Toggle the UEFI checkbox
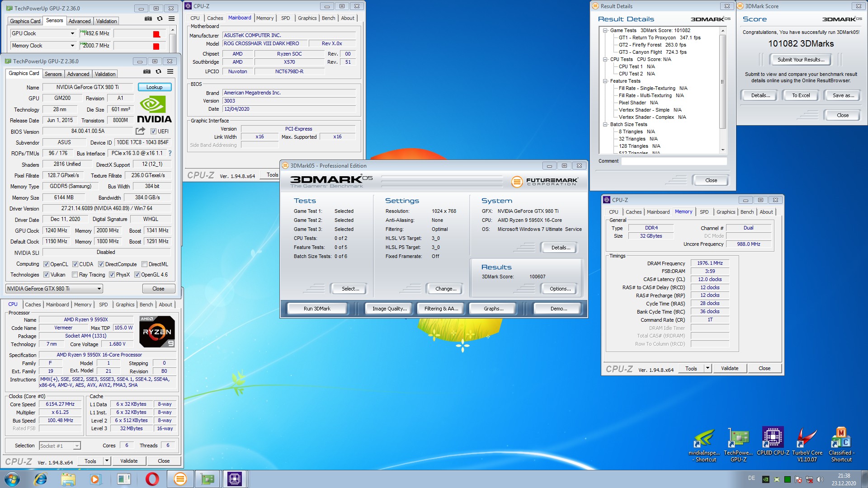 coord(153,131)
